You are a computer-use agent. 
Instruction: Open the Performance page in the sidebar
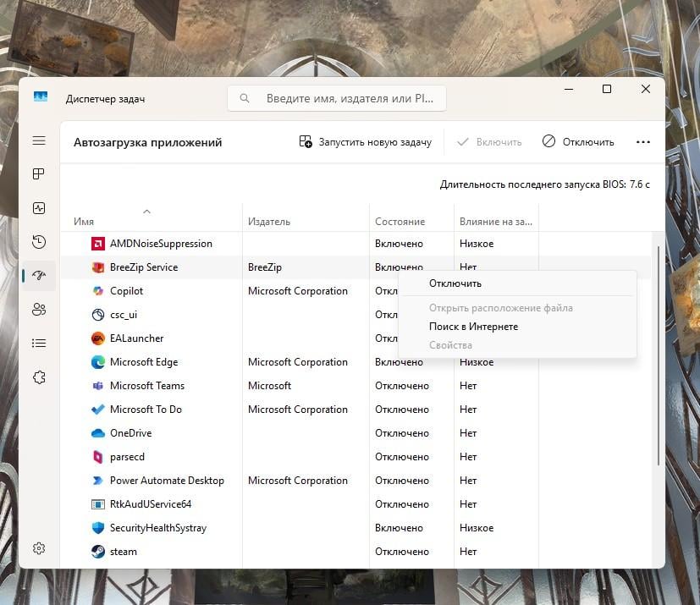[x=39, y=208]
